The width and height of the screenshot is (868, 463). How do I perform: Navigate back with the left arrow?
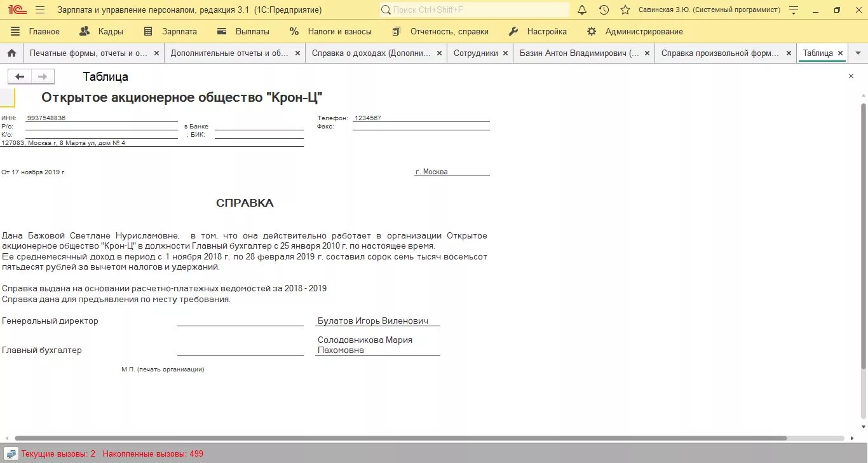[20, 77]
